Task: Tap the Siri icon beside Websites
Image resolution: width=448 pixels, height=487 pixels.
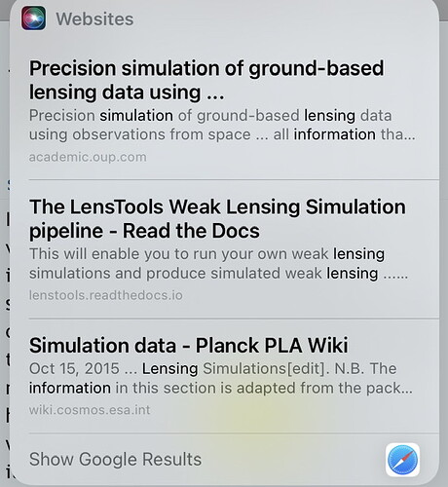Action: [x=33, y=19]
